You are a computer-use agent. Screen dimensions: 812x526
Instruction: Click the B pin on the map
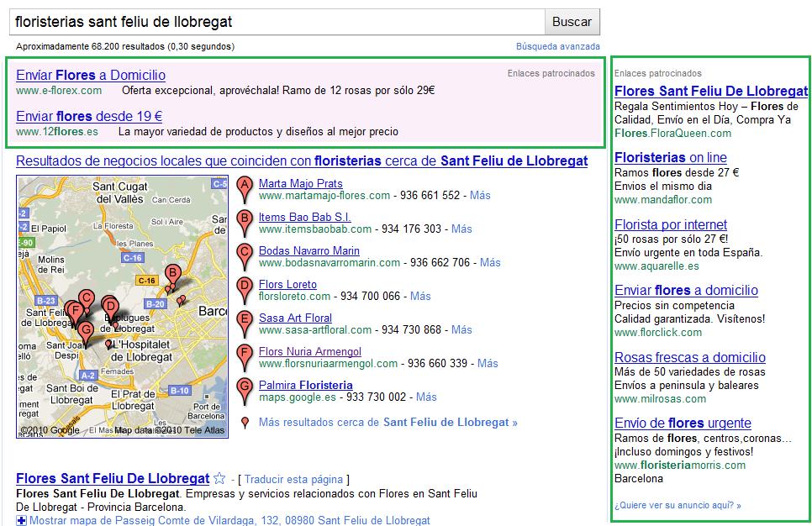coord(173,276)
